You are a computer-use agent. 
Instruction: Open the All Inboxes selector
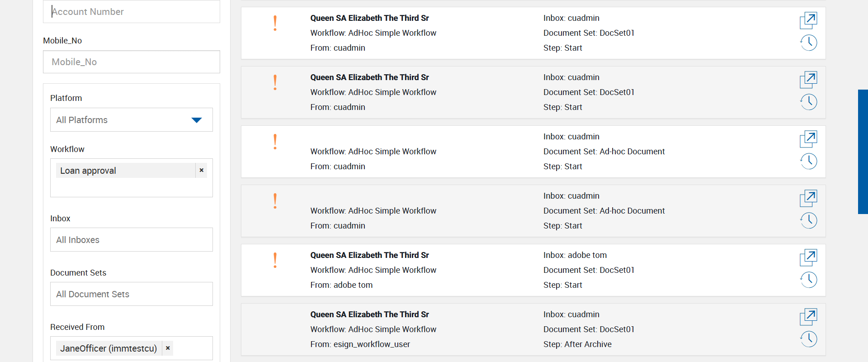click(131, 240)
